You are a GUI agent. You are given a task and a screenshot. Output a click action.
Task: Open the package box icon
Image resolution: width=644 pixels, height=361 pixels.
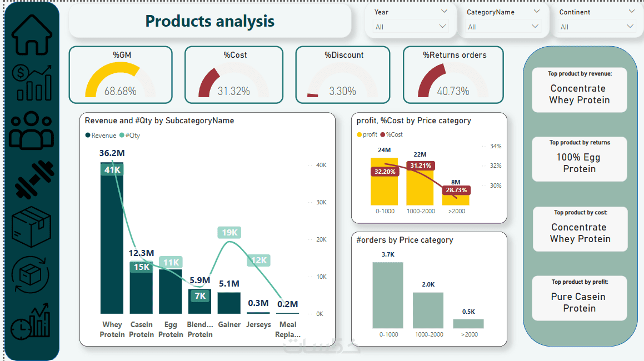pos(32,227)
